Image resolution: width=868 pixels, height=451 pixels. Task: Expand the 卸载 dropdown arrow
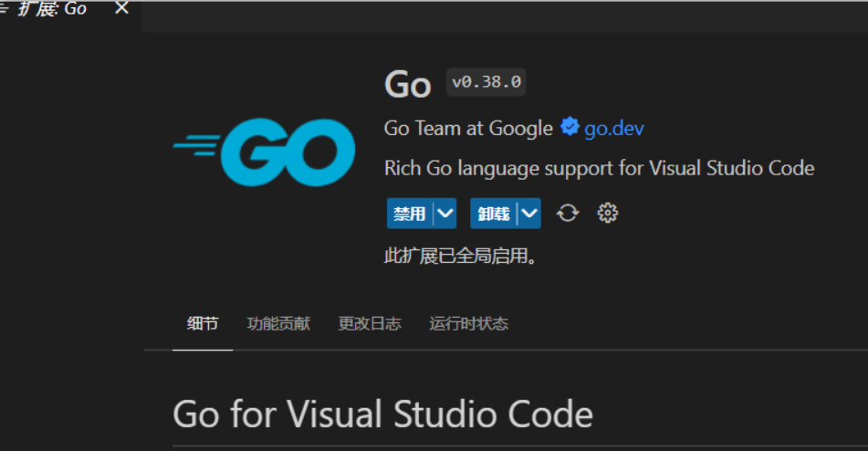pos(529,213)
